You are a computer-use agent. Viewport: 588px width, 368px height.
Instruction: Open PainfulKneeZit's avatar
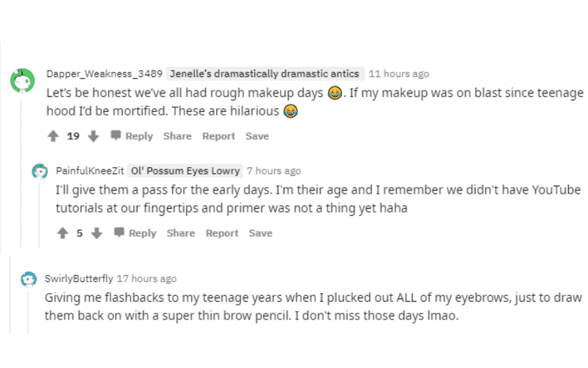tap(40, 171)
